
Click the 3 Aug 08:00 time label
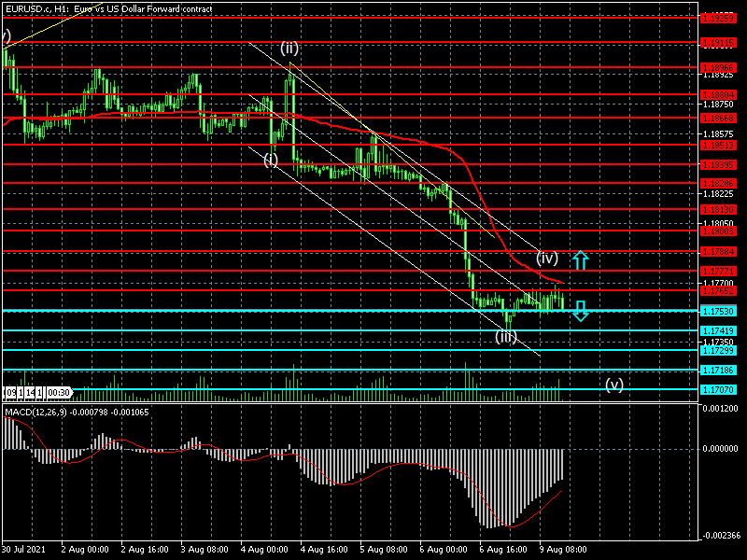tap(204, 549)
